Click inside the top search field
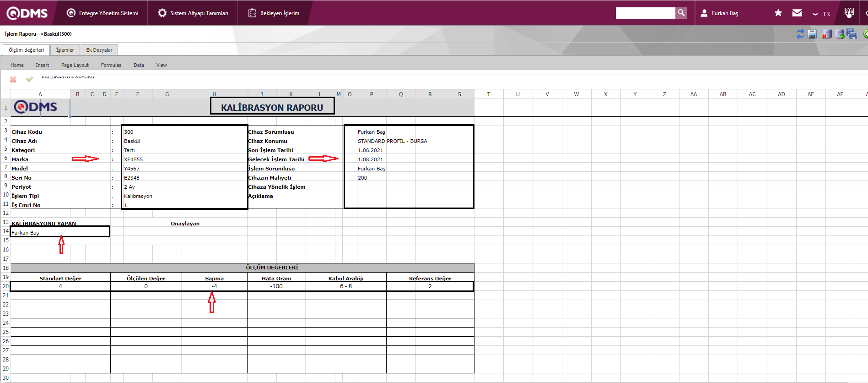 click(645, 13)
